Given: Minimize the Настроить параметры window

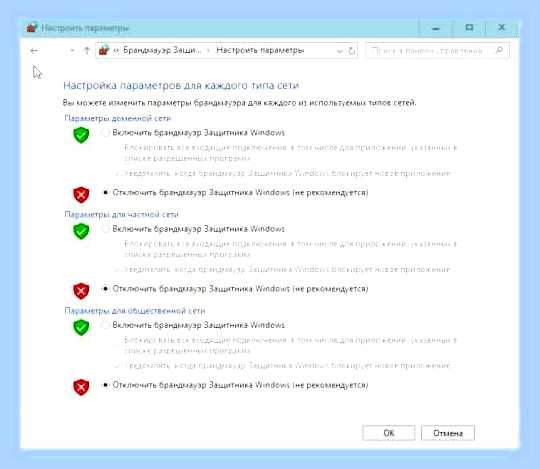Looking at the screenshot, I should 436,28.
